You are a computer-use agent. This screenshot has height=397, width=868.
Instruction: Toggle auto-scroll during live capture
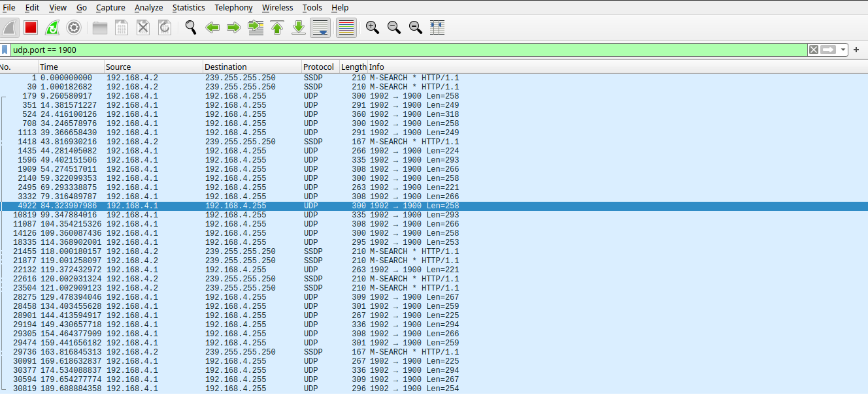[x=320, y=27]
